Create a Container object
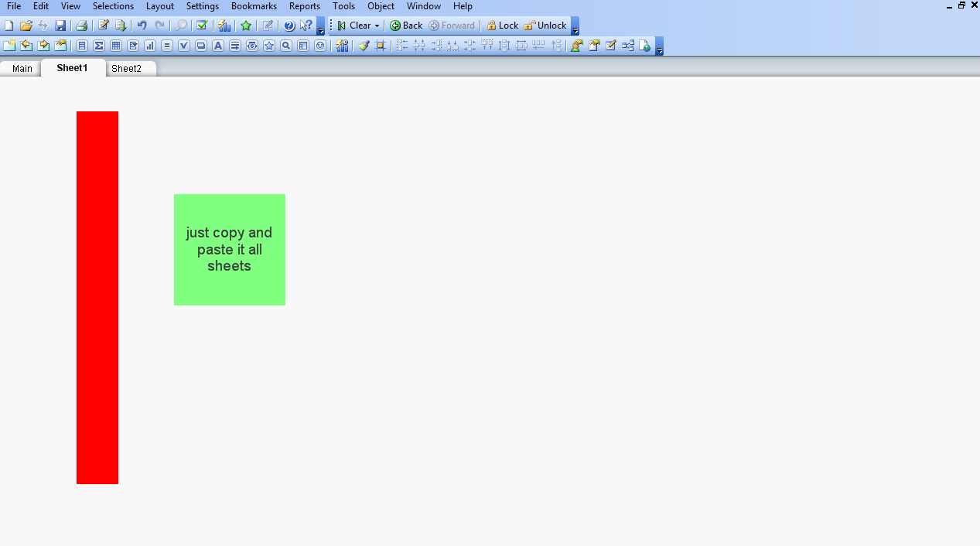The height and width of the screenshot is (546, 980). click(303, 46)
